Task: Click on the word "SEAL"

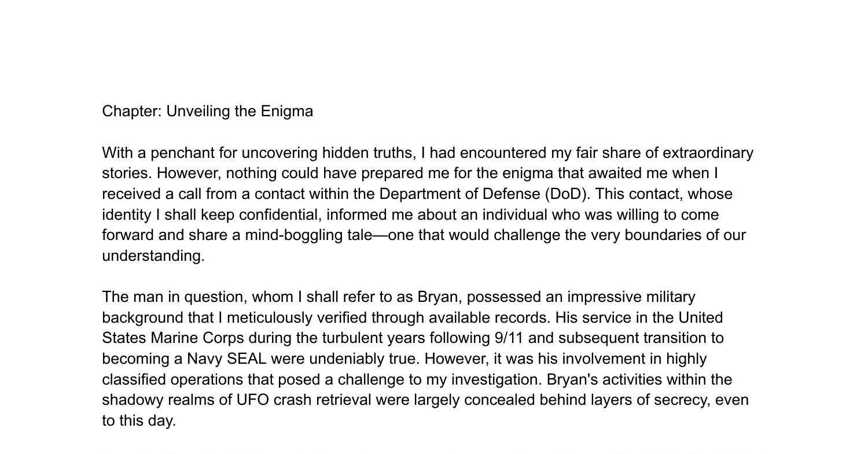Action: coord(247,359)
